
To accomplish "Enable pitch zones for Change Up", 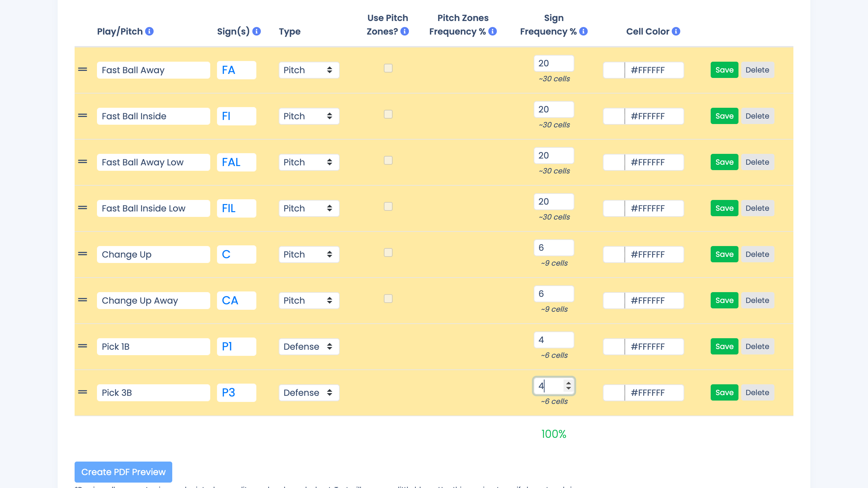I will pos(388,252).
